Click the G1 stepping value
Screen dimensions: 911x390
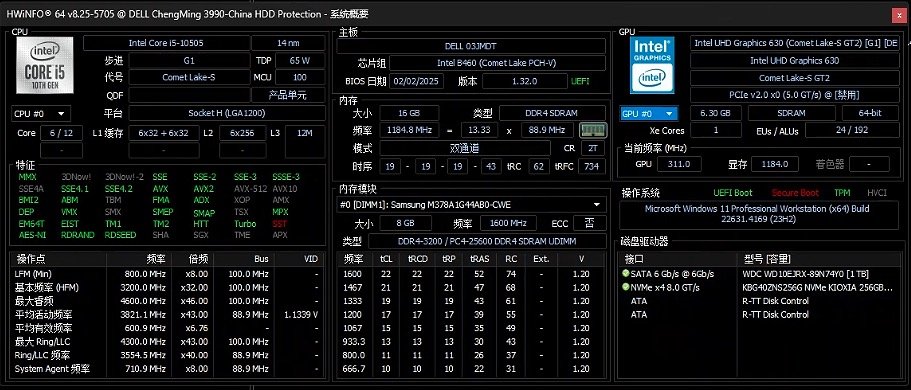(189, 60)
